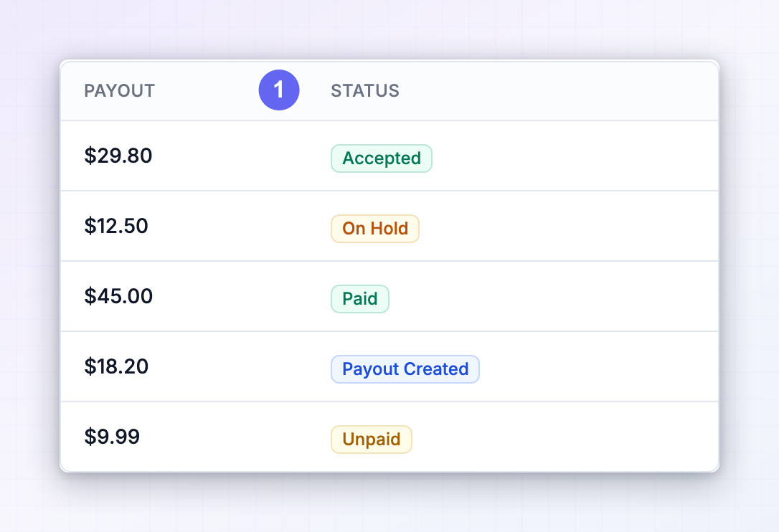Viewport: 779px width, 532px height.
Task: Select the PAYOUT column header
Action: click(119, 91)
